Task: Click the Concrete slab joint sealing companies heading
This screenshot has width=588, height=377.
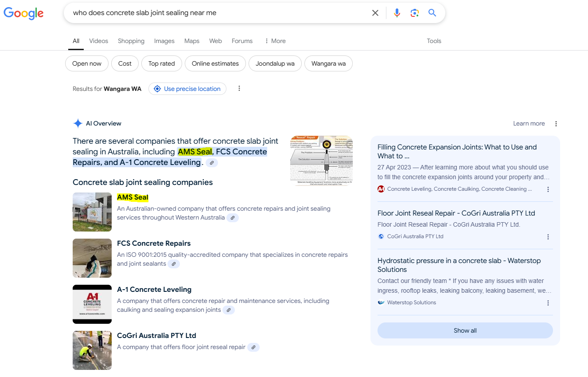Action: point(143,182)
